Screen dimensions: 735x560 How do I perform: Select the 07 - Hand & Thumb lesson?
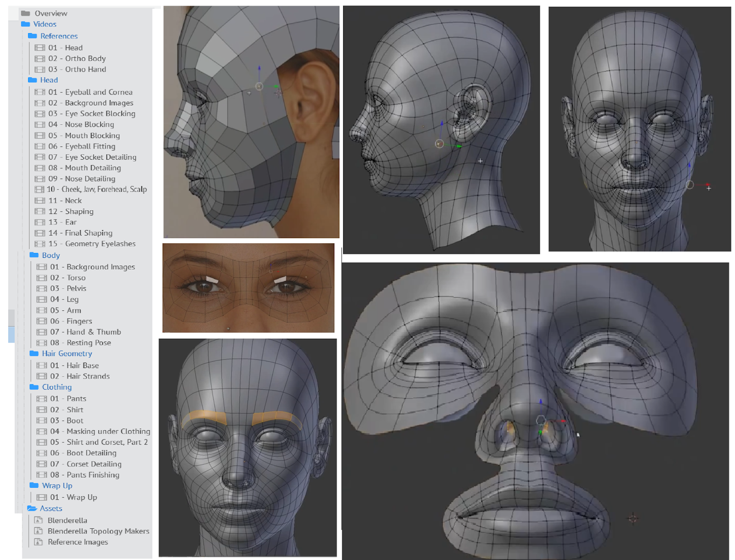pyautogui.click(x=85, y=332)
